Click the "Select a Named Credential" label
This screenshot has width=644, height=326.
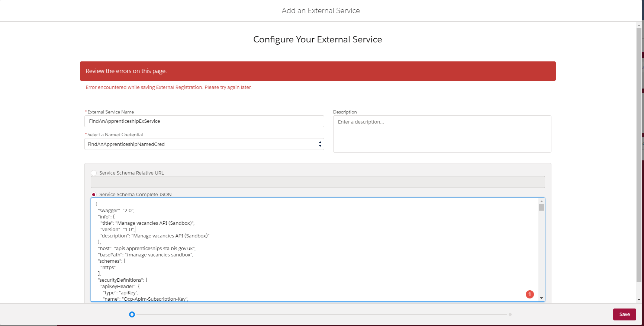pyautogui.click(x=115, y=135)
